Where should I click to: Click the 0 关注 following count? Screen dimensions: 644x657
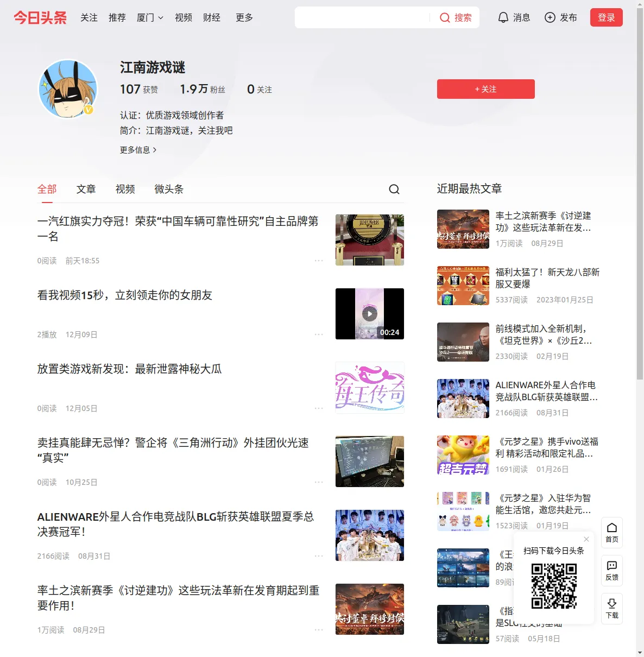click(260, 89)
